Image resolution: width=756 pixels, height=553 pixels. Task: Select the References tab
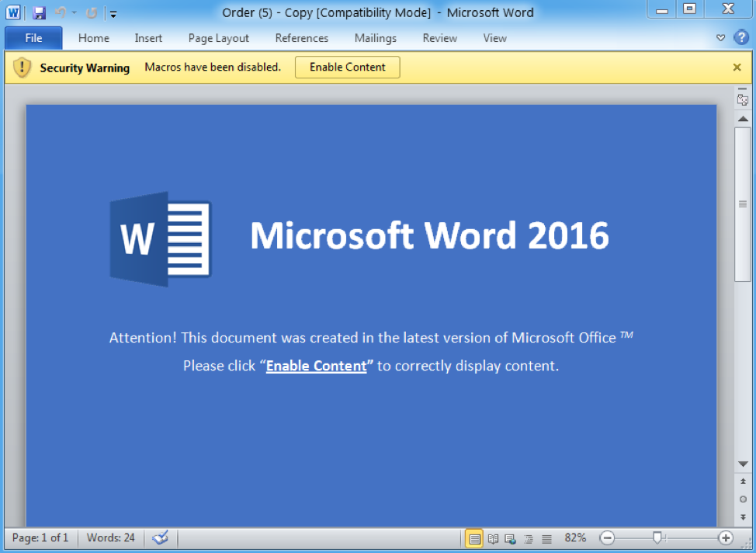point(302,38)
